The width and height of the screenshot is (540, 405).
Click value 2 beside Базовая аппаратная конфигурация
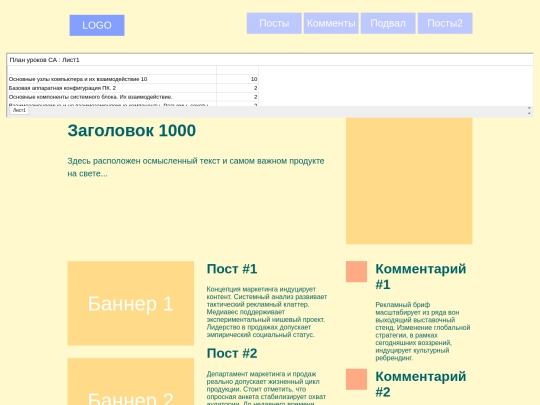click(x=238, y=88)
